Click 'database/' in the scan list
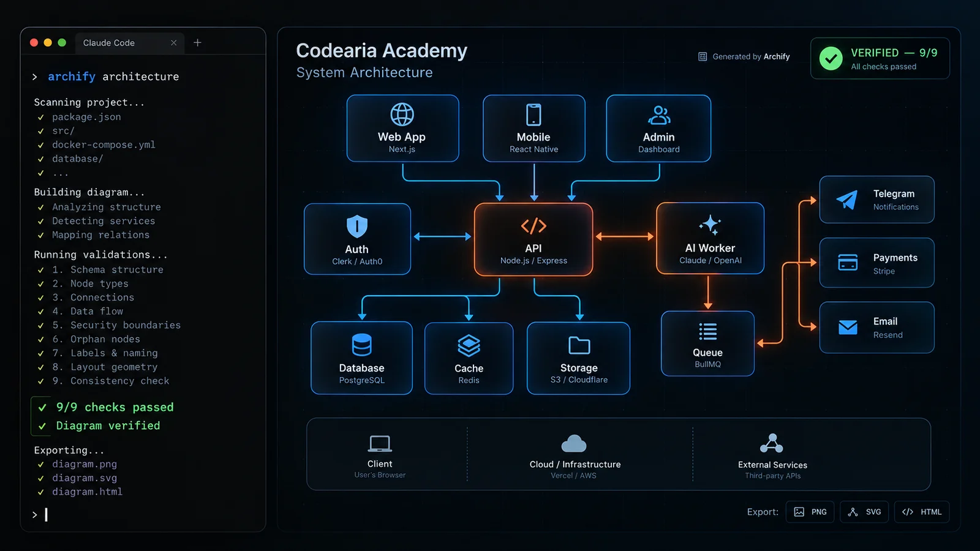The height and width of the screenshot is (551, 980). pyautogui.click(x=78, y=159)
